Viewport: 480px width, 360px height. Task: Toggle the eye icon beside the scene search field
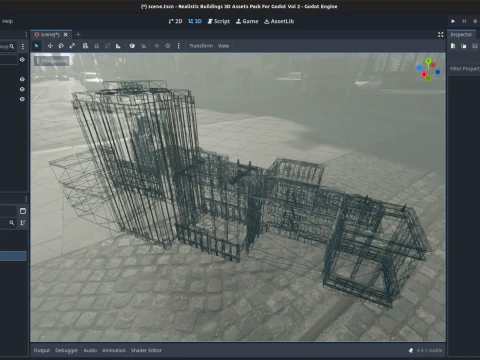(22, 60)
